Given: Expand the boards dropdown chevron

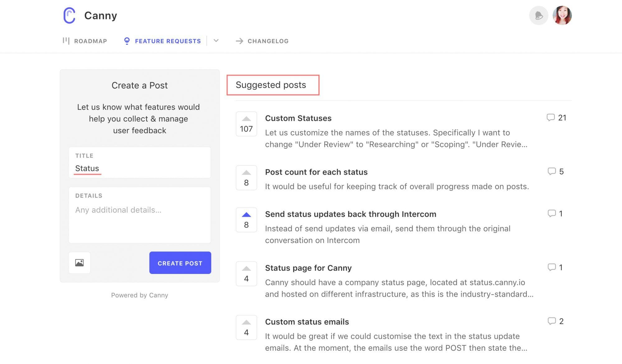Looking at the screenshot, I should (x=216, y=41).
